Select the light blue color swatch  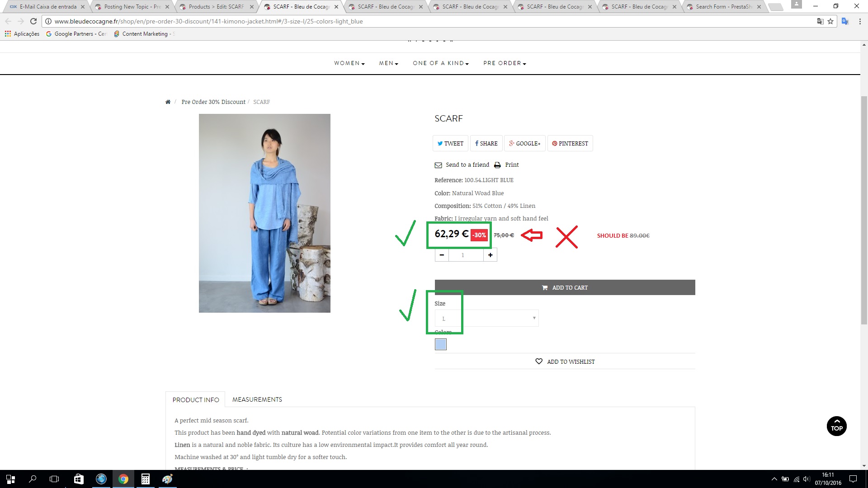[440, 344]
